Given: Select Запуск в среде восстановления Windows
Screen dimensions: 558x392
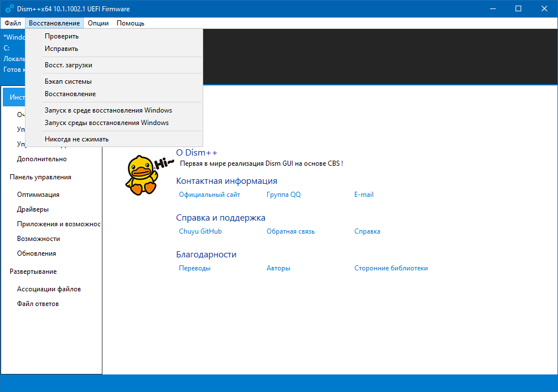Looking at the screenshot, I should [108, 110].
